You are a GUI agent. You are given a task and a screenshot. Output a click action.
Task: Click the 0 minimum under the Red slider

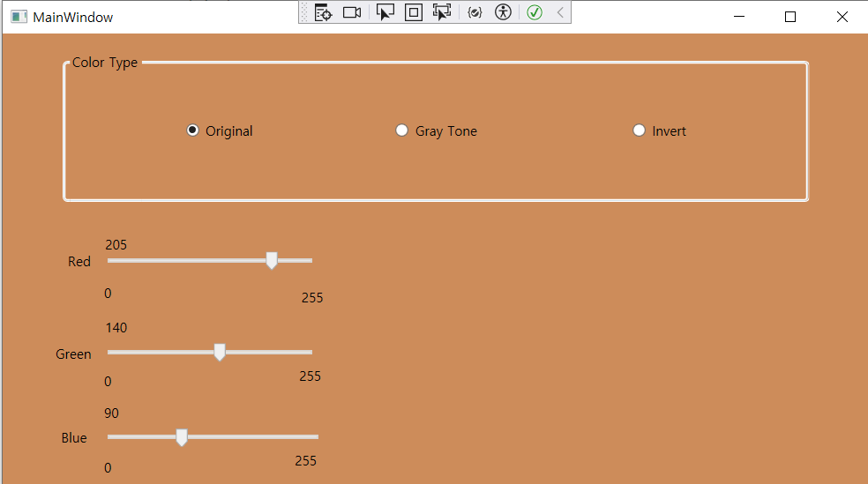click(108, 294)
